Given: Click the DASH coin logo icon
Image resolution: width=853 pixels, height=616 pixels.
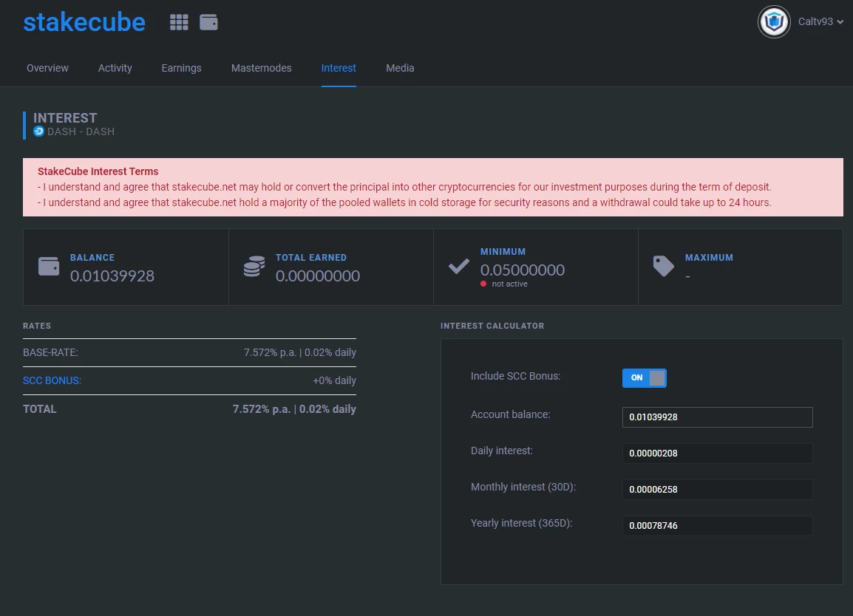Looking at the screenshot, I should pos(38,131).
